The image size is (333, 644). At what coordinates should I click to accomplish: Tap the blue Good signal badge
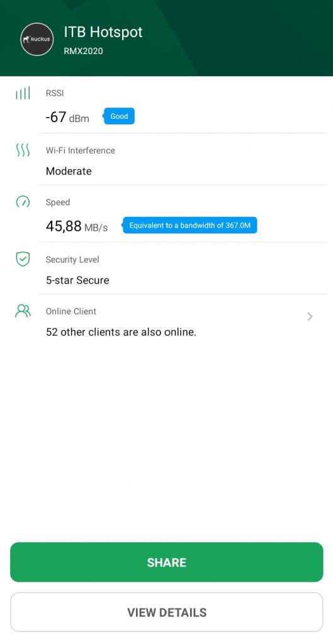119,116
